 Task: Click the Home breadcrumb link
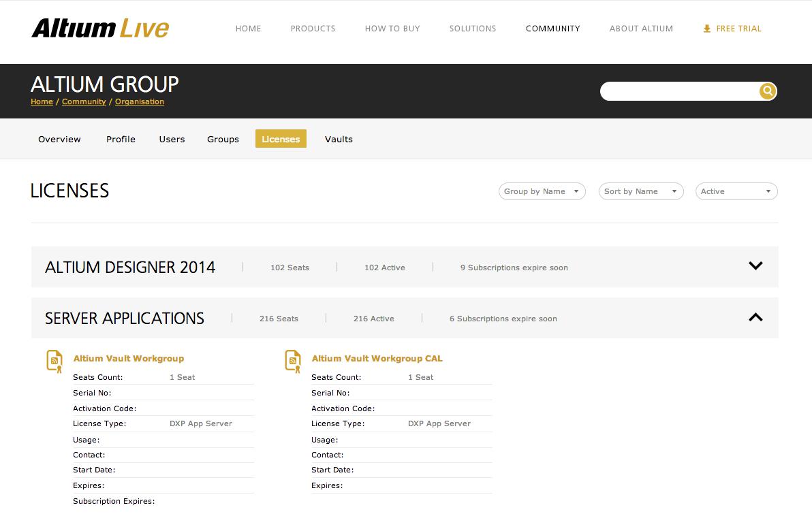tap(42, 101)
